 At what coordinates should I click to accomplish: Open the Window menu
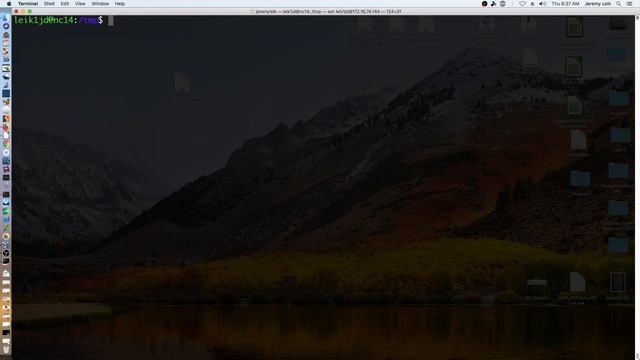(100, 4)
